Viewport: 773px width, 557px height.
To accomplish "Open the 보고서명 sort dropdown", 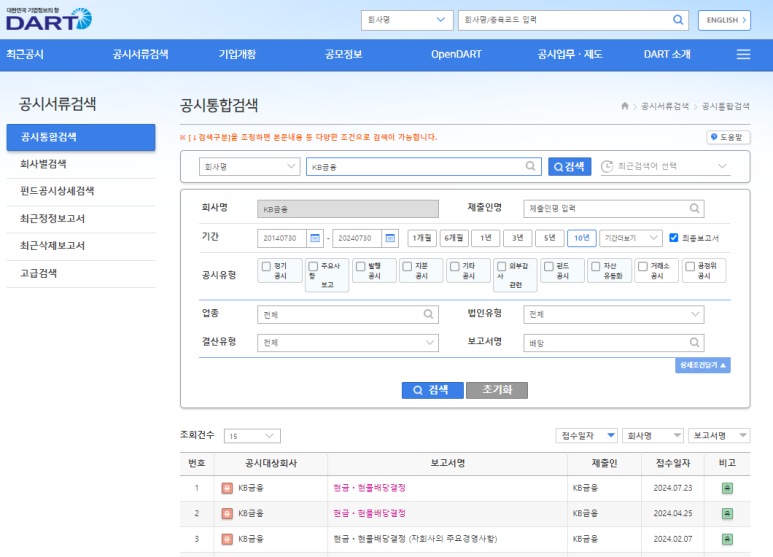I will point(719,435).
